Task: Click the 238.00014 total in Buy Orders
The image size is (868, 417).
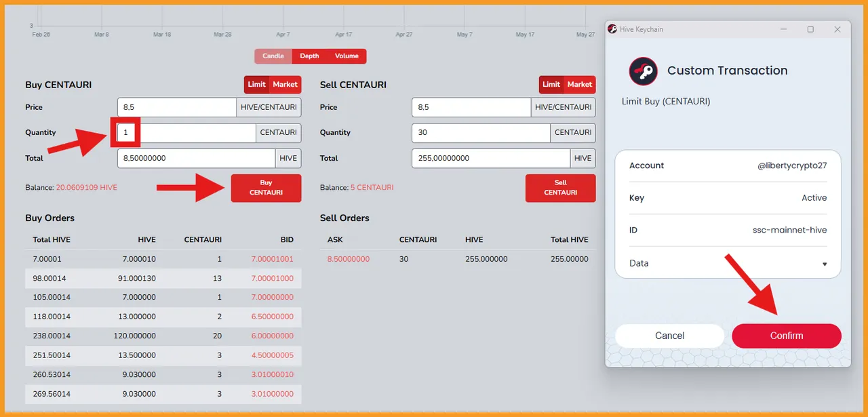Action: click(x=52, y=336)
